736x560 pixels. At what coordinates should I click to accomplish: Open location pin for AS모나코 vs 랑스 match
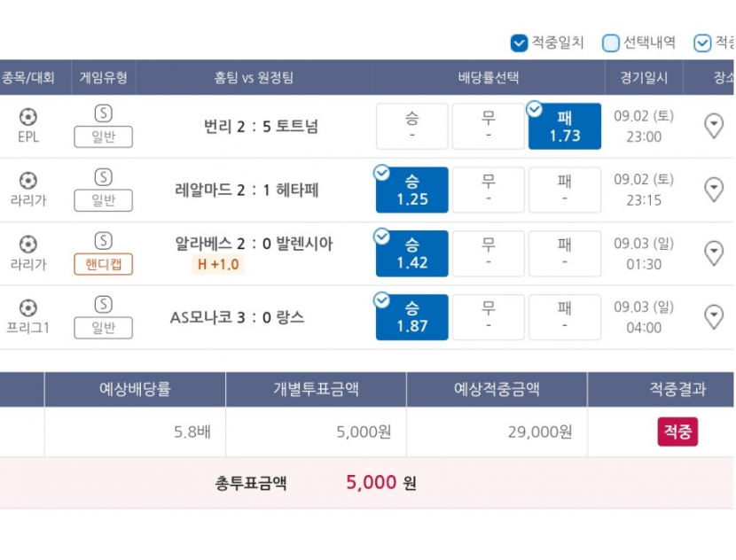click(x=714, y=317)
